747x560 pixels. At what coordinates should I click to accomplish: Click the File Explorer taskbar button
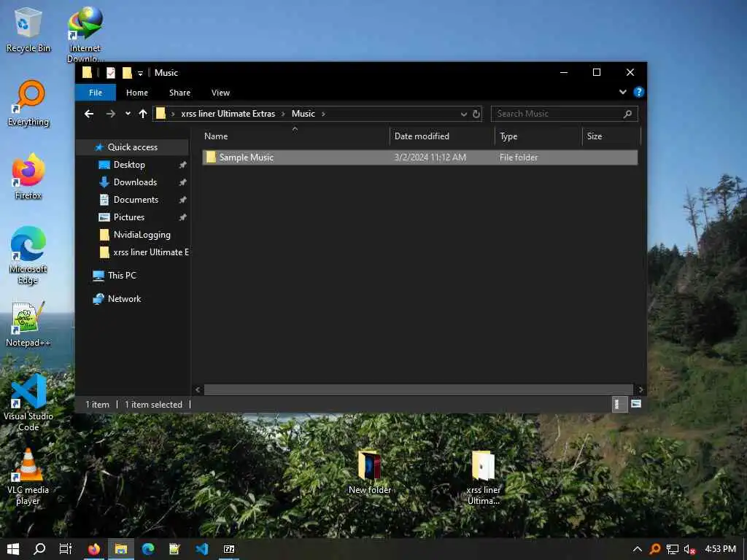pyautogui.click(x=121, y=549)
